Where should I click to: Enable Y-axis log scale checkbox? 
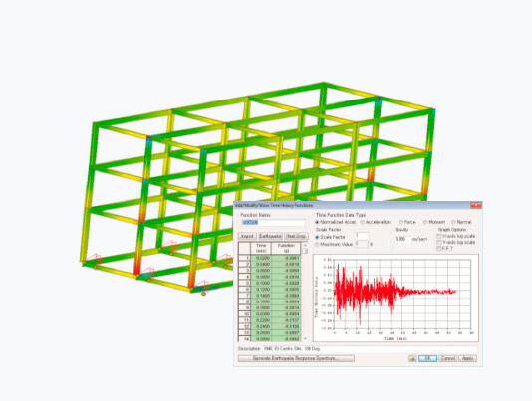[x=439, y=243]
